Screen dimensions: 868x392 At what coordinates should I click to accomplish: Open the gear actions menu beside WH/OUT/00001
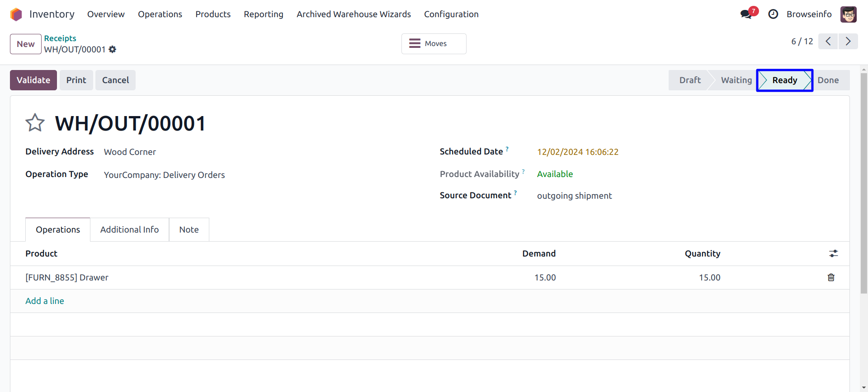113,49
